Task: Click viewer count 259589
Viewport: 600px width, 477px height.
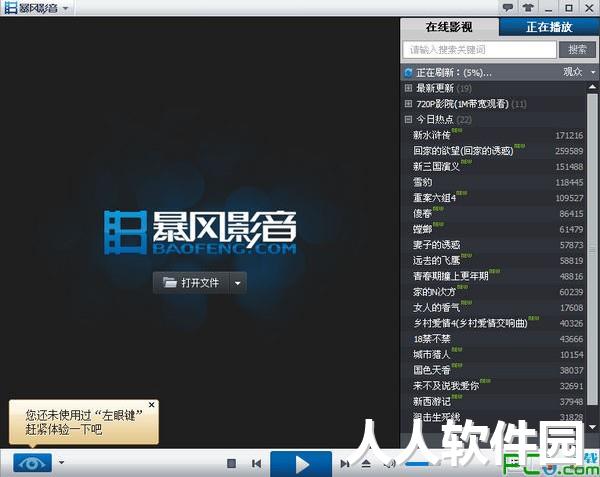Action: tap(569, 151)
